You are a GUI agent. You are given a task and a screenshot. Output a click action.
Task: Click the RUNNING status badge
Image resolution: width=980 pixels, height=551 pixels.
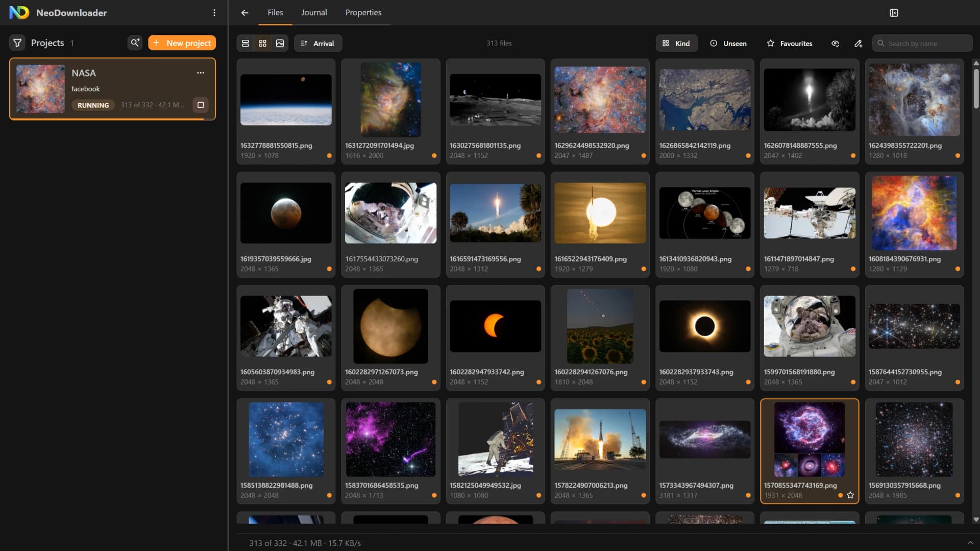(93, 105)
